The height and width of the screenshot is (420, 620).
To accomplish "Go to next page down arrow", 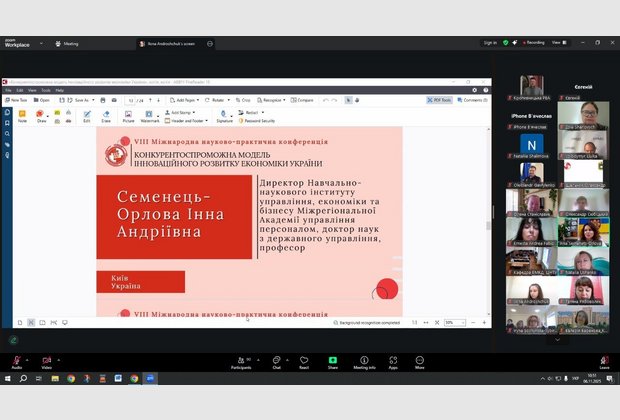I will point(159,100).
